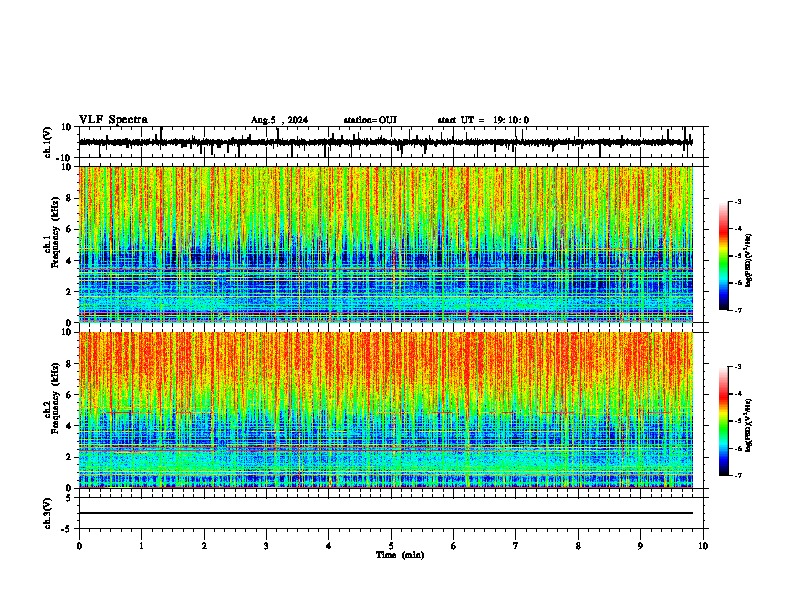Click time axis tick label '3'
This screenshot has height=612, width=792.
[266, 546]
